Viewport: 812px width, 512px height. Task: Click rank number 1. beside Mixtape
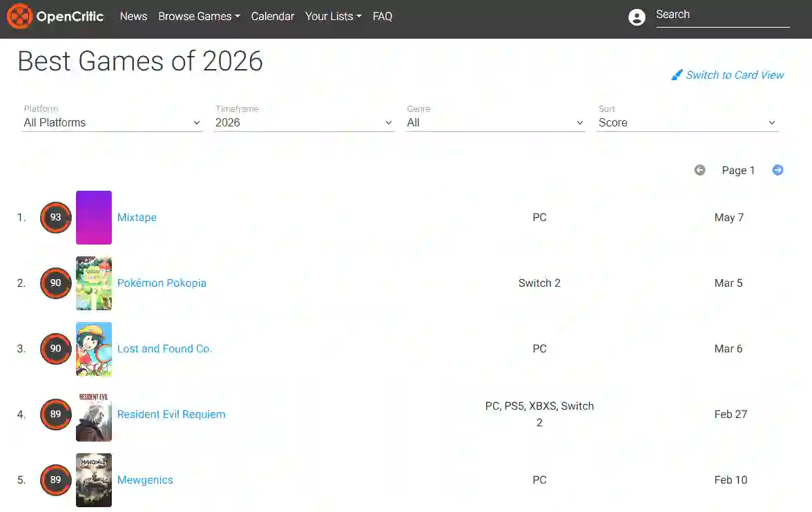(x=21, y=217)
